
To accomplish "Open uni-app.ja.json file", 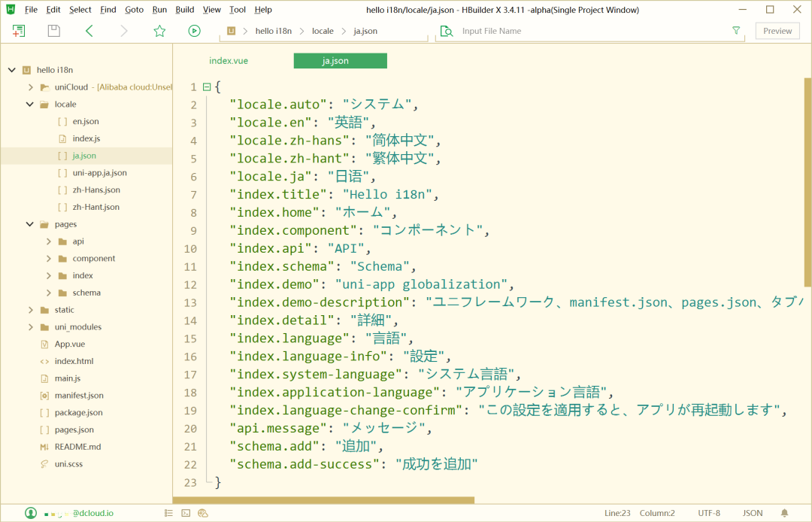I will coord(99,172).
